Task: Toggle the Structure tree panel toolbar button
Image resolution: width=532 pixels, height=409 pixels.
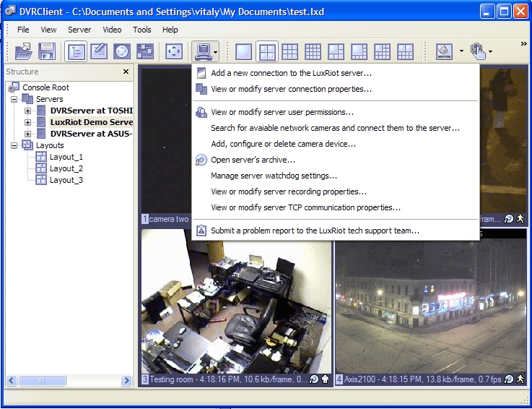Action: click(x=75, y=51)
